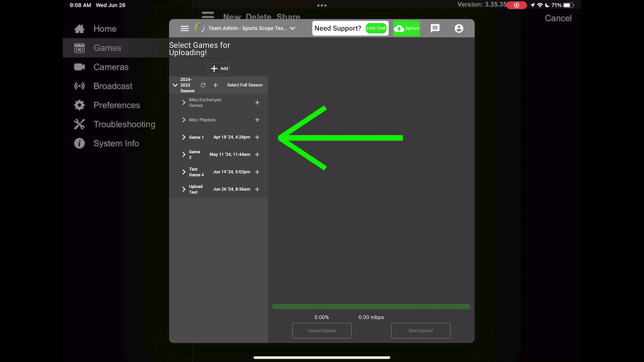Open Home in the sidebar
The width and height of the screenshot is (644, 362).
tap(116, 29)
